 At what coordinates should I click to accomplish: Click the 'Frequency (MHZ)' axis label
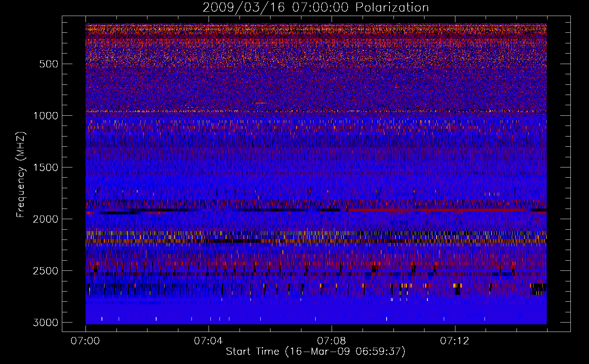[21, 174]
